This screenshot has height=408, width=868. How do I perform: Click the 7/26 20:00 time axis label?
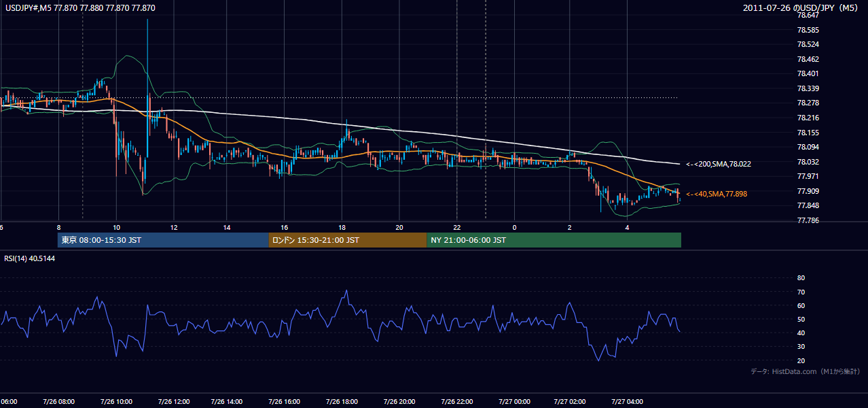399,402
